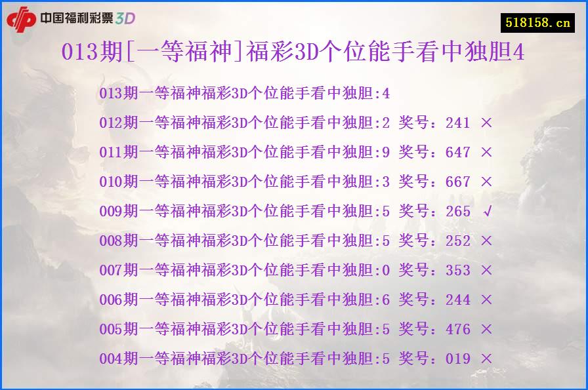Click the cross mark on row 010期
Screen dimensions: 588x390
pos(486,182)
